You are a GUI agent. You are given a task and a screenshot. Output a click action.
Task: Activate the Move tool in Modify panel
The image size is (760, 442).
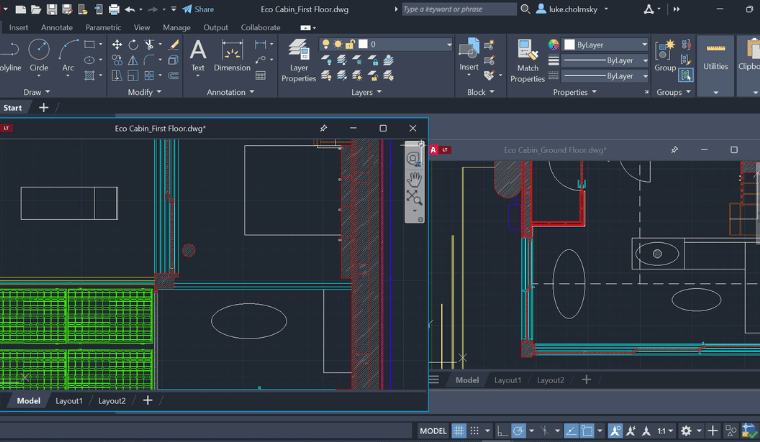coord(117,45)
